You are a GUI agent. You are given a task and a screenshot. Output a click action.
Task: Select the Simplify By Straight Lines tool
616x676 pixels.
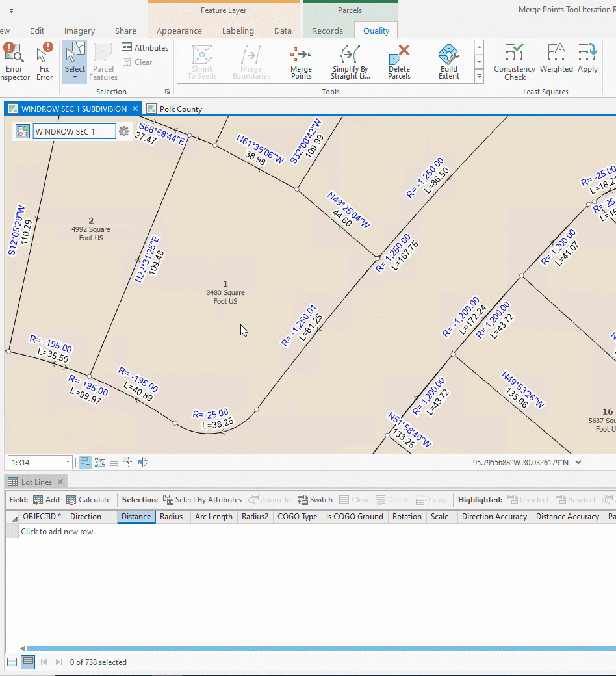pyautogui.click(x=350, y=60)
